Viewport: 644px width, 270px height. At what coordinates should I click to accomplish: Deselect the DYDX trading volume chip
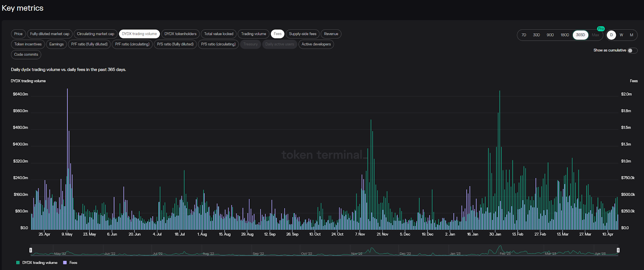[139, 34]
